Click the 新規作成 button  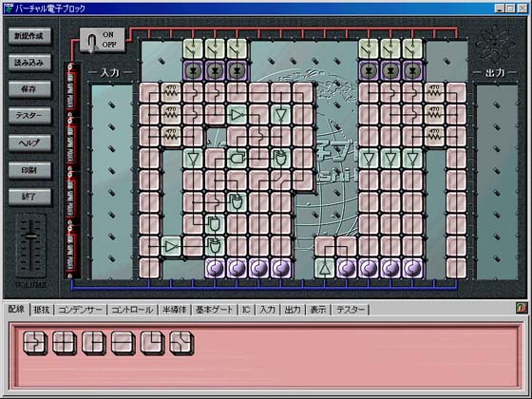(x=29, y=36)
